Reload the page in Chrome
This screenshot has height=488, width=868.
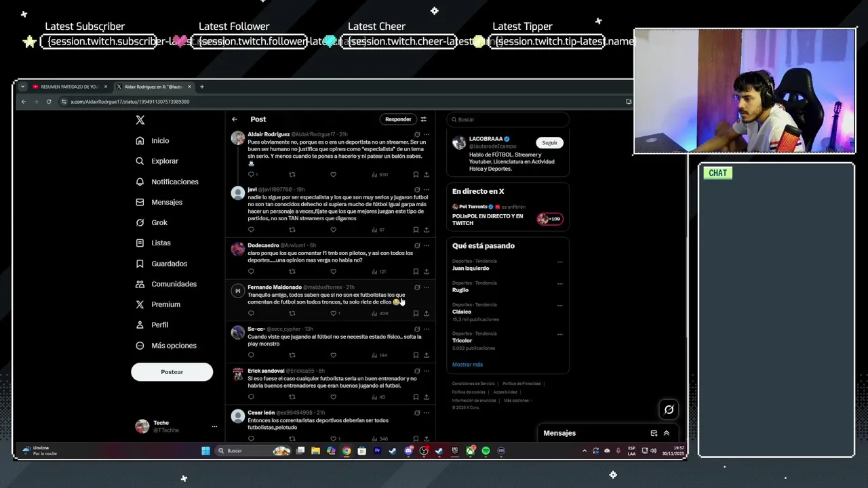[x=49, y=102]
